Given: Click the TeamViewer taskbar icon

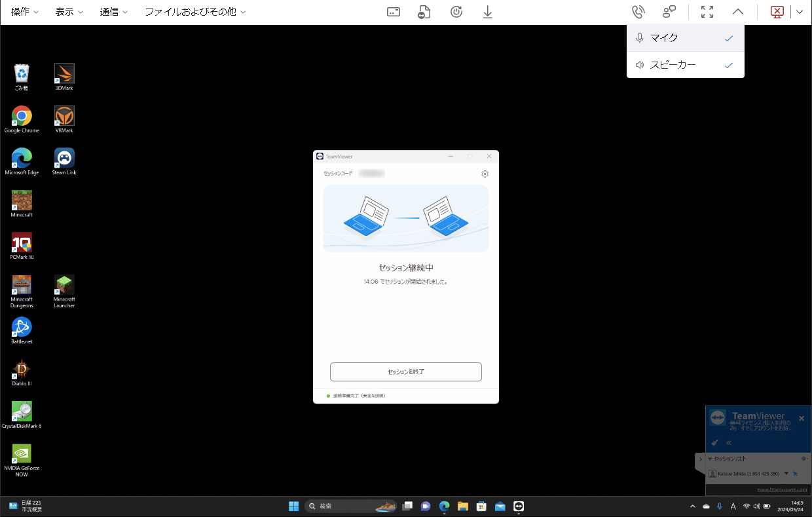Looking at the screenshot, I should pyautogui.click(x=519, y=506).
